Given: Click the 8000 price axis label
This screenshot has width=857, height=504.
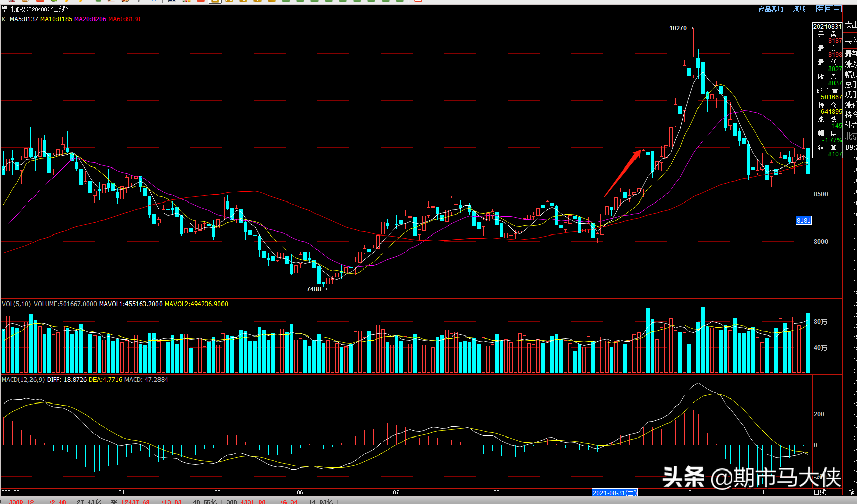Looking at the screenshot, I should tap(821, 242).
